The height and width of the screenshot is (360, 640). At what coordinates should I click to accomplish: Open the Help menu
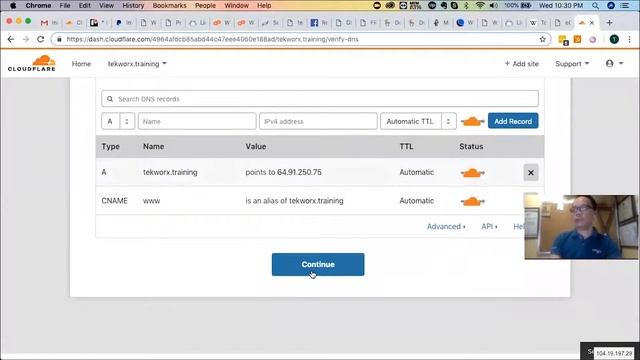coord(264,5)
